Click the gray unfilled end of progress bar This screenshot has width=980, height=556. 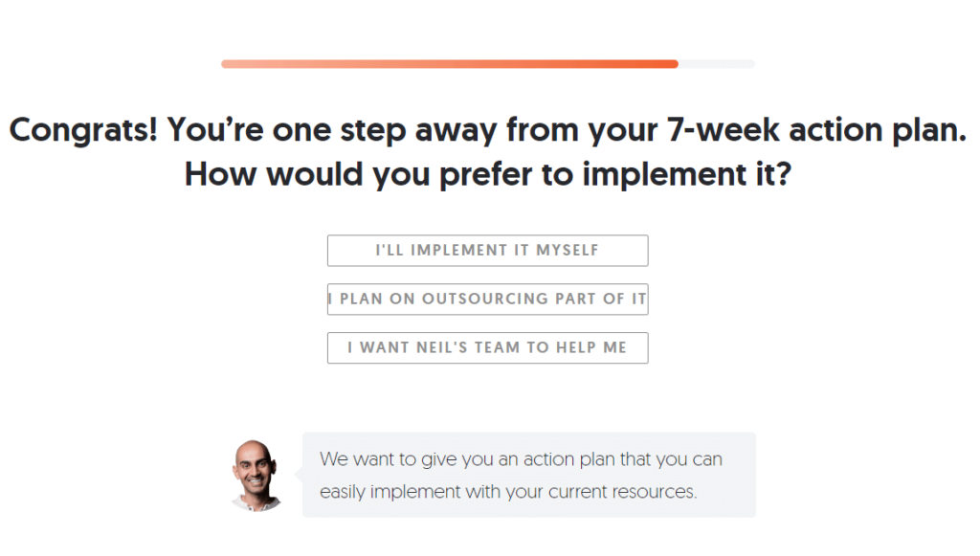pos(717,64)
